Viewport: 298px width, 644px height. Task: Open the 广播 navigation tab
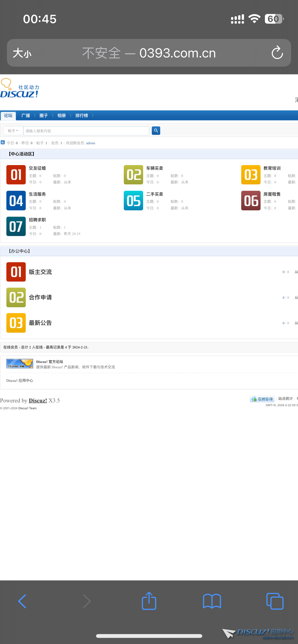pos(26,115)
